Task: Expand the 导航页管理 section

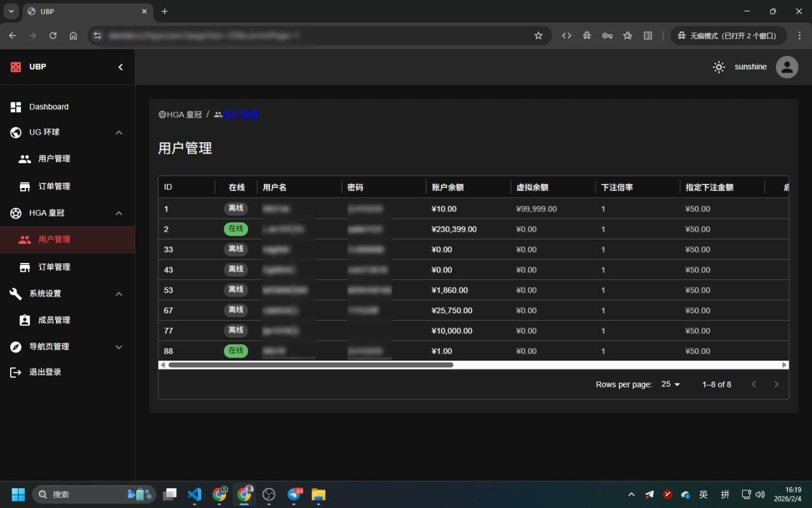Action: coord(119,347)
